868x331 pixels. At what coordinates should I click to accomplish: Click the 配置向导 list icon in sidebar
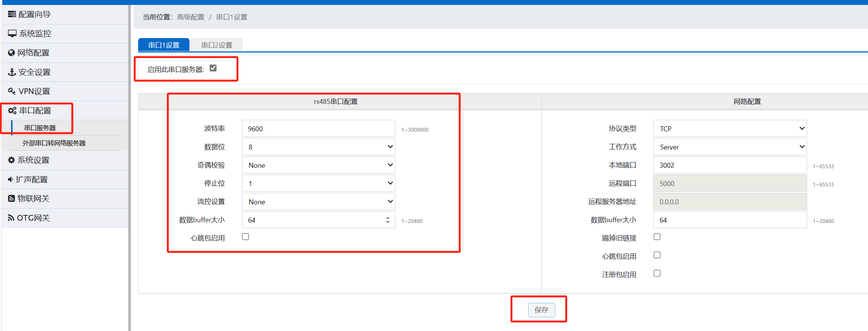tap(12, 14)
